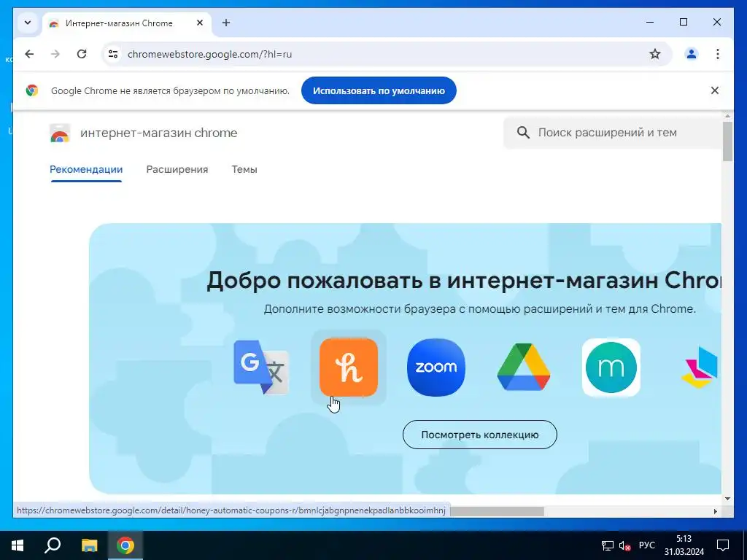The width and height of the screenshot is (747, 560).
Task: Click the интернет-магазин chrome title link
Action: (x=158, y=133)
